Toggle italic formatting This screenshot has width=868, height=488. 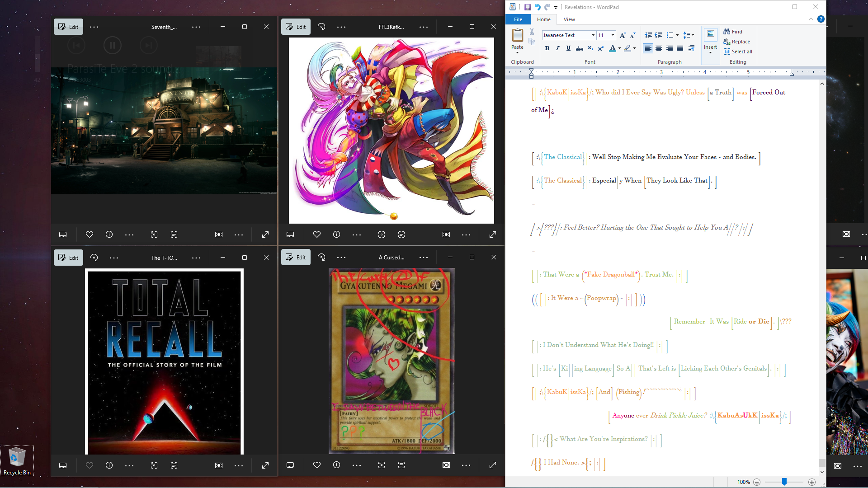coord(557,48)
